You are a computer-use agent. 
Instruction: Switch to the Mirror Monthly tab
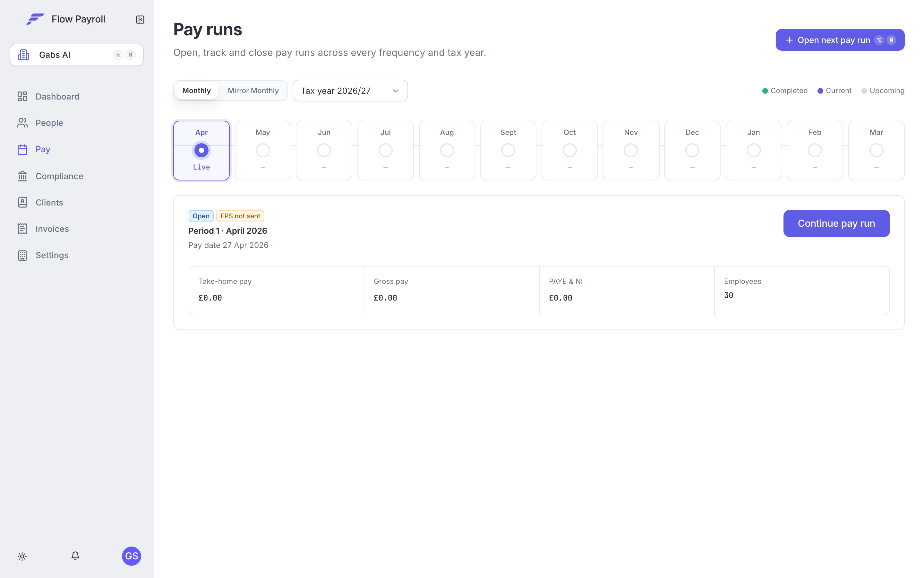(253, 91)
